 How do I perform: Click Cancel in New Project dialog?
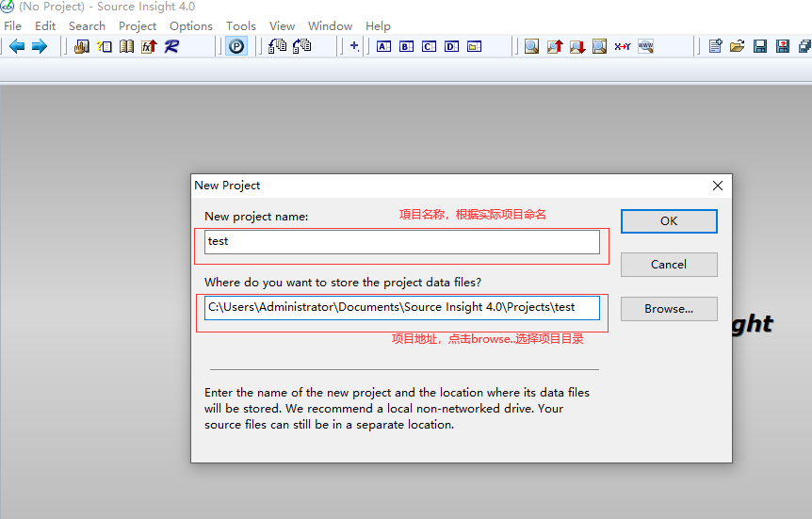coord(669,265)
